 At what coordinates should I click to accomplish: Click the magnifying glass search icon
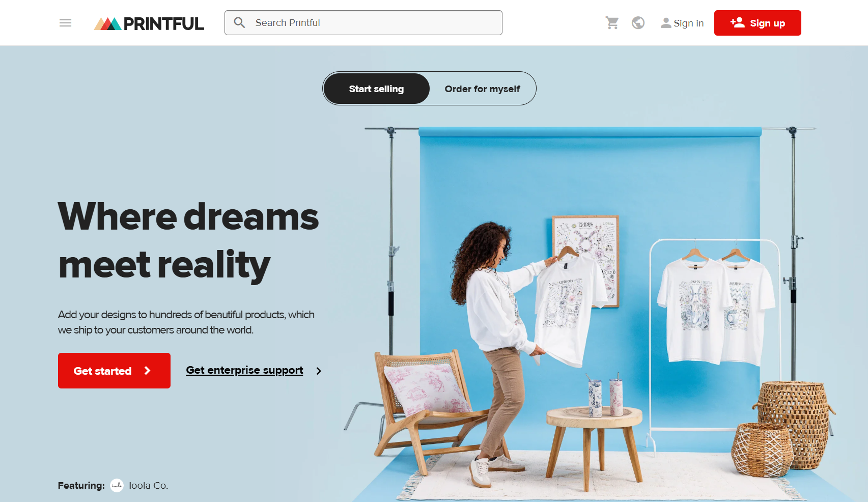[239, 22]
